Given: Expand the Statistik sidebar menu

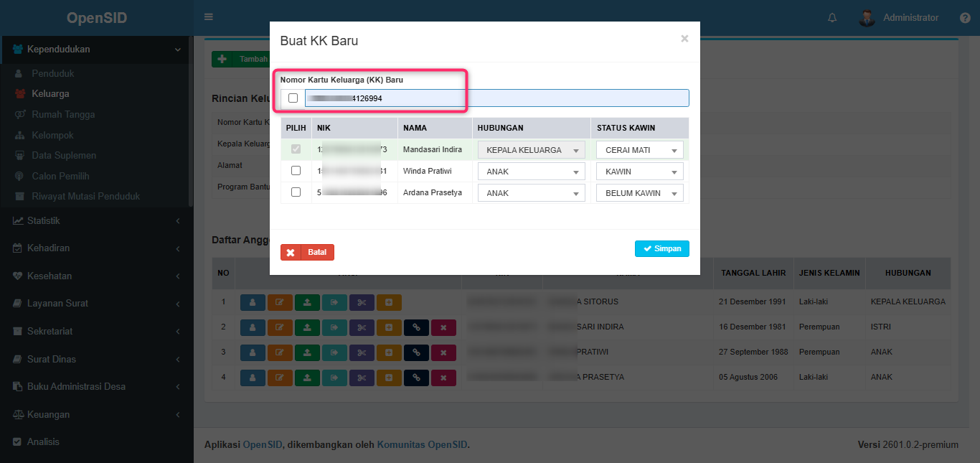Looking at the screenshot, I should click(x=43, y=220).
